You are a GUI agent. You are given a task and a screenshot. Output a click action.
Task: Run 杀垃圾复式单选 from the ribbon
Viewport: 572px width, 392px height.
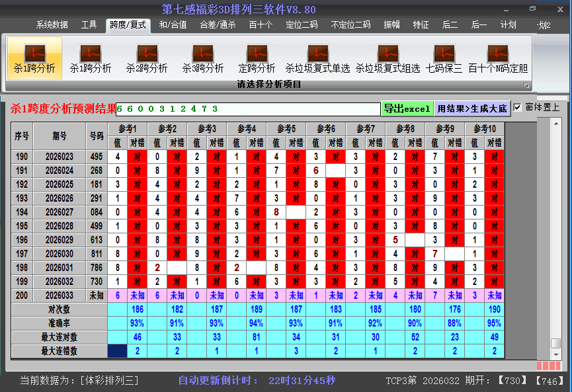pos(317,58)
